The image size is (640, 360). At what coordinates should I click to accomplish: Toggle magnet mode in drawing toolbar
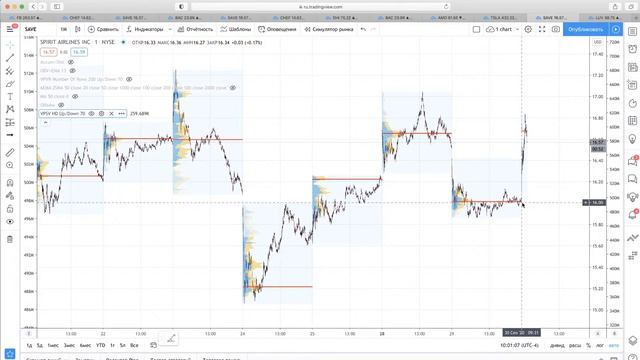tap(10, 183)
